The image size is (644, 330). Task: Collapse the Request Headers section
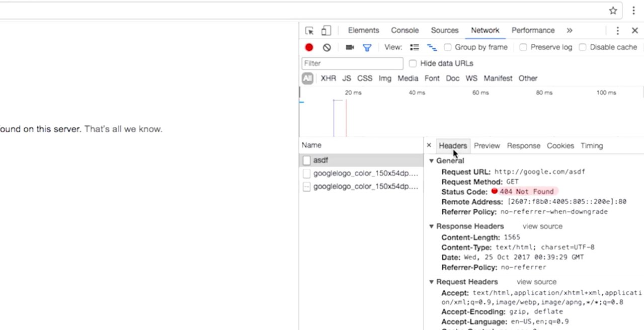click(x=431, y=282)
